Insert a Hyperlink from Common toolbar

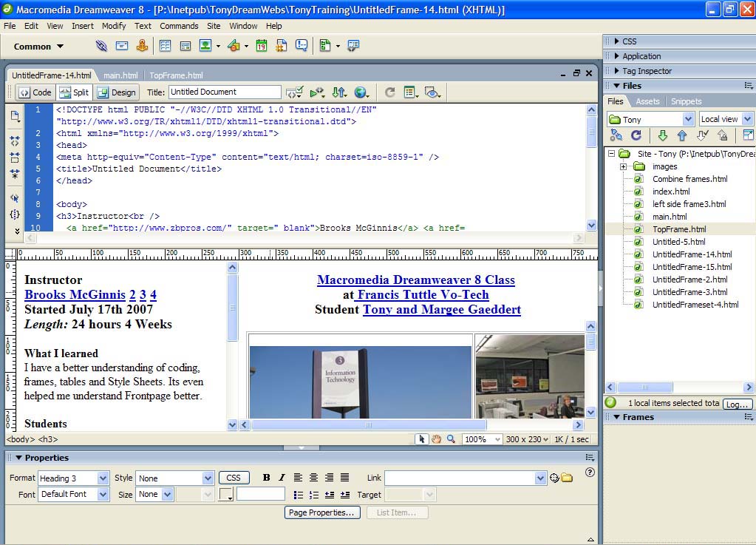pos(101,46)
